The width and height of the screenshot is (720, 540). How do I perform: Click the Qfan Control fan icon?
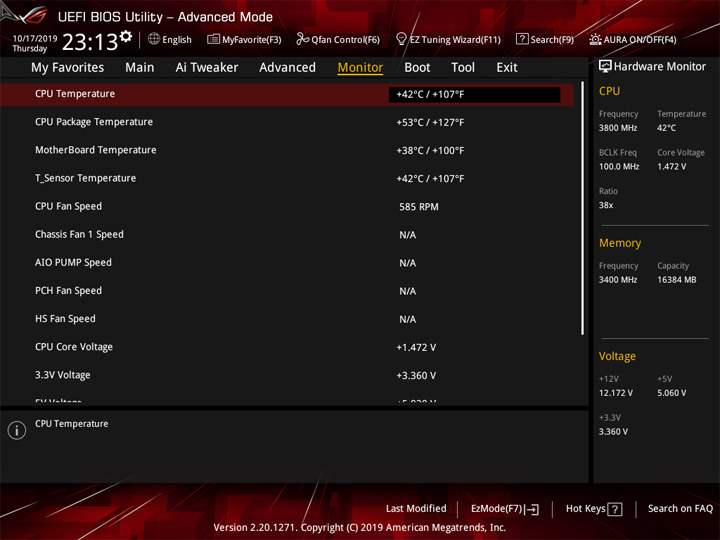pyautogui.click(x=302, y=39)
